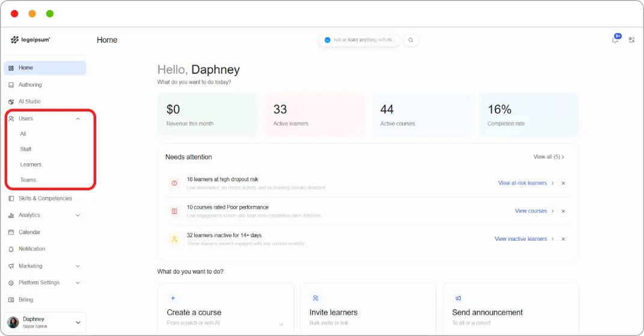Click the Ask AI search field
The height and width of the screenshot is (336, 644).
point(360,40)
